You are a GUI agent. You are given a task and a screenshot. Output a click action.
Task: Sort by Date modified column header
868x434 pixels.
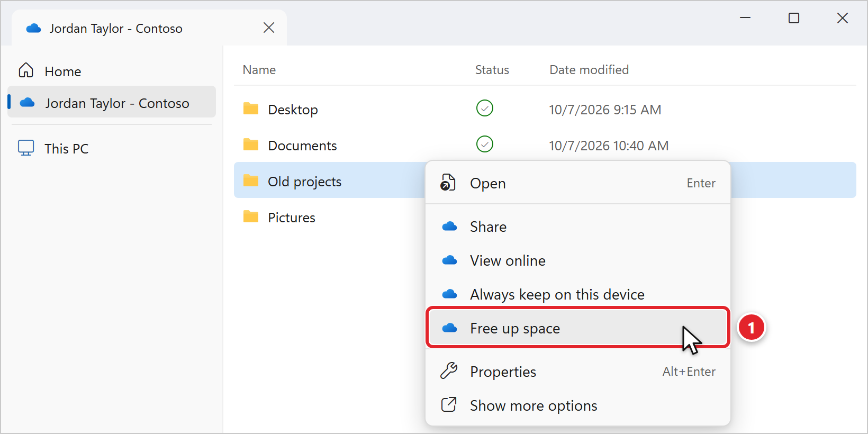click(x=589, y=70)
